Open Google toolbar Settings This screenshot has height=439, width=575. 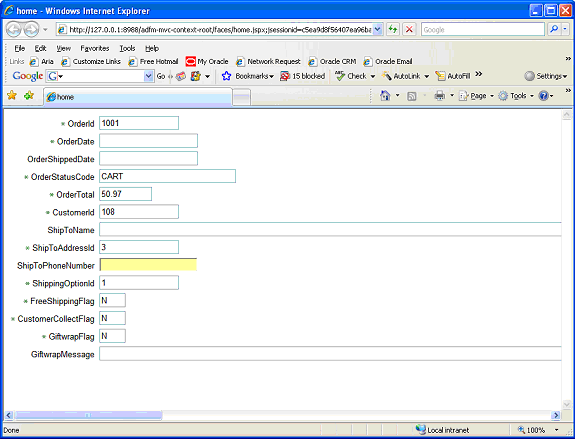coord(546,76)
